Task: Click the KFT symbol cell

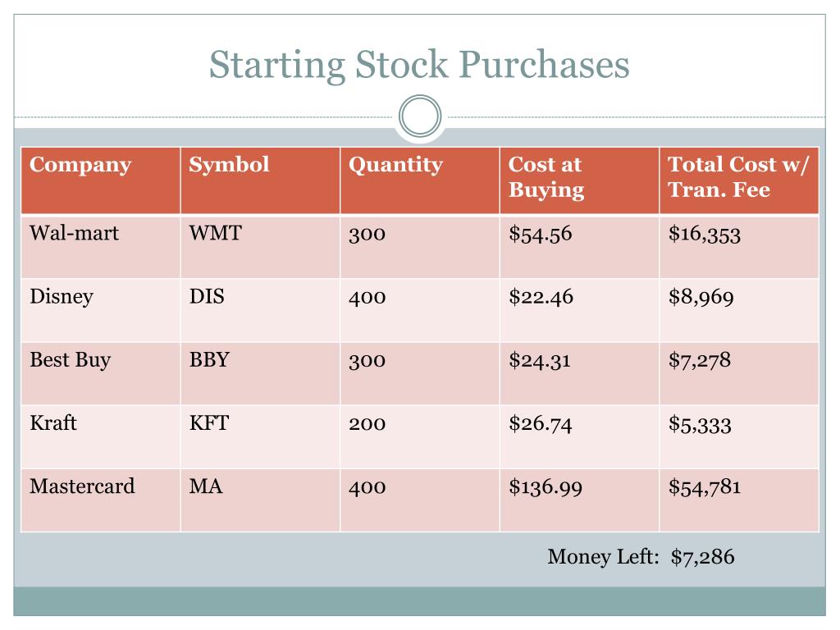Action: click(x=260, y=437)
